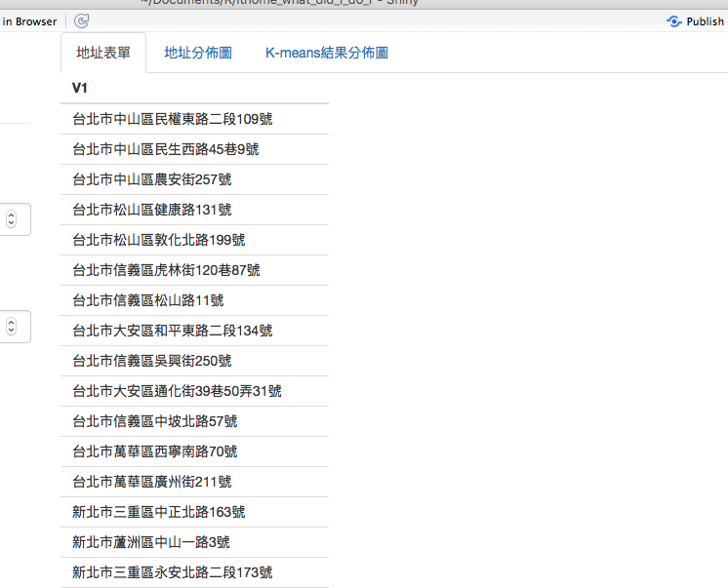Select row 新北市蘆洲區中山一路3號
The width and height of the screenshot is (728, 588).
pyautogui.click(x=194, y=542)
